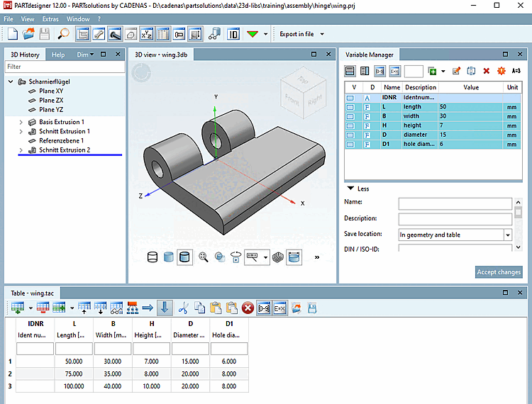
Task: Click the red X delete variable icon
Action: click(486, 71)
